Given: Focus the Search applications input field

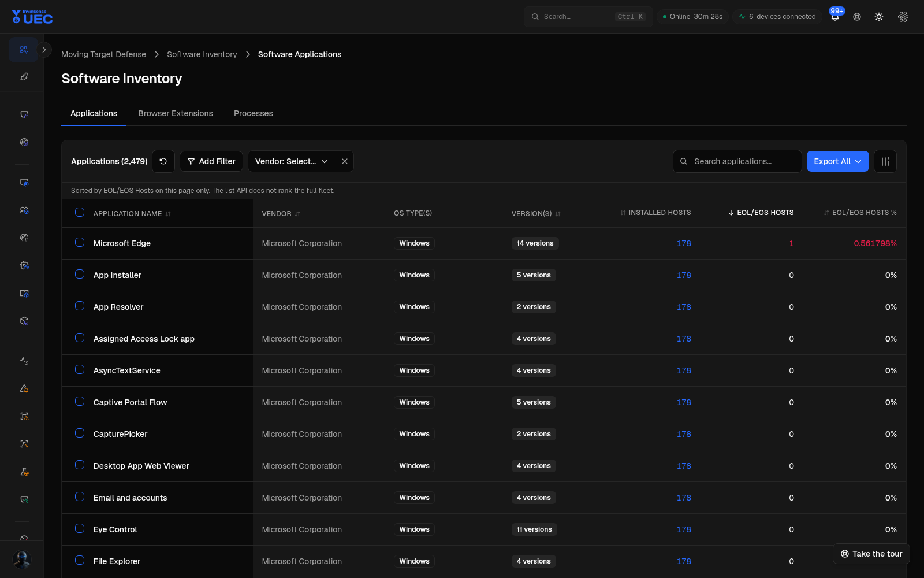Looking at the screenshot, I should [x=737, y=161].
